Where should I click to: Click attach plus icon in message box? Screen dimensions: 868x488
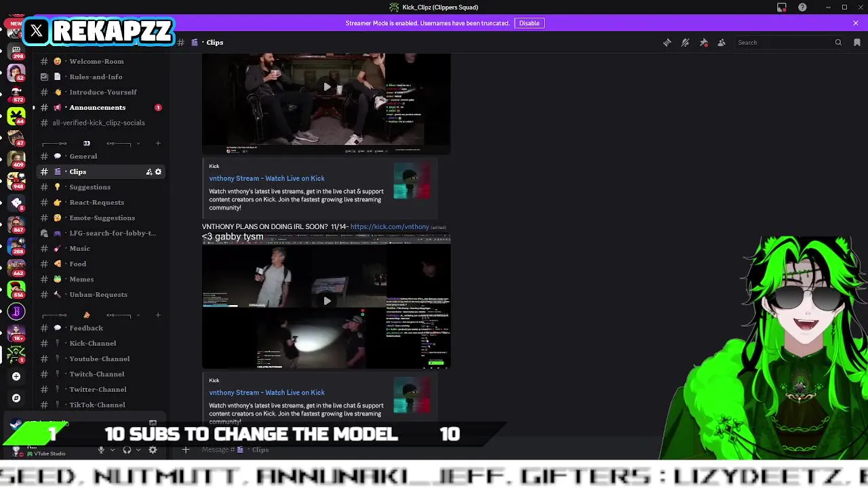[186, 449]
